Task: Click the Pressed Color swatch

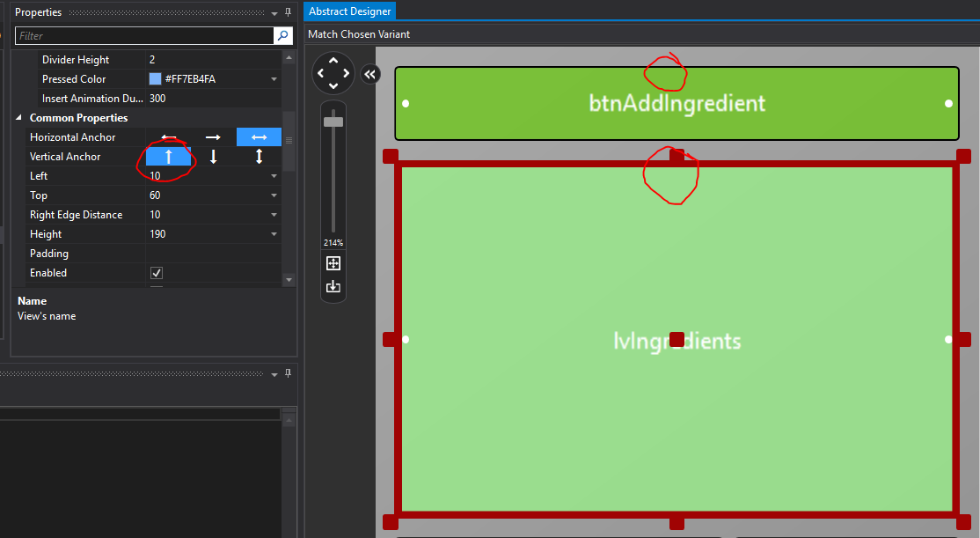Action: tap(155, 79)
